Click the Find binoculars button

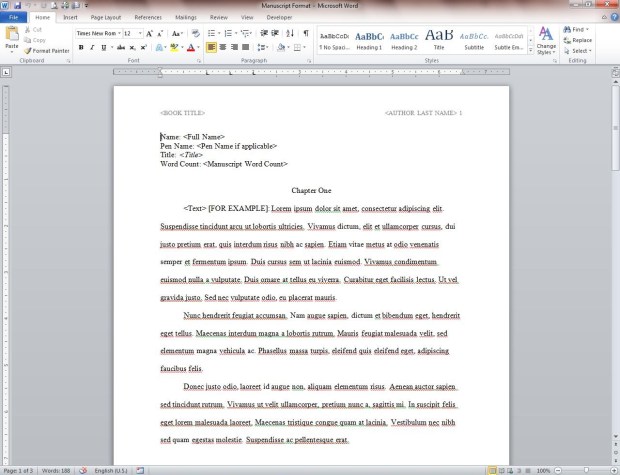575,30
